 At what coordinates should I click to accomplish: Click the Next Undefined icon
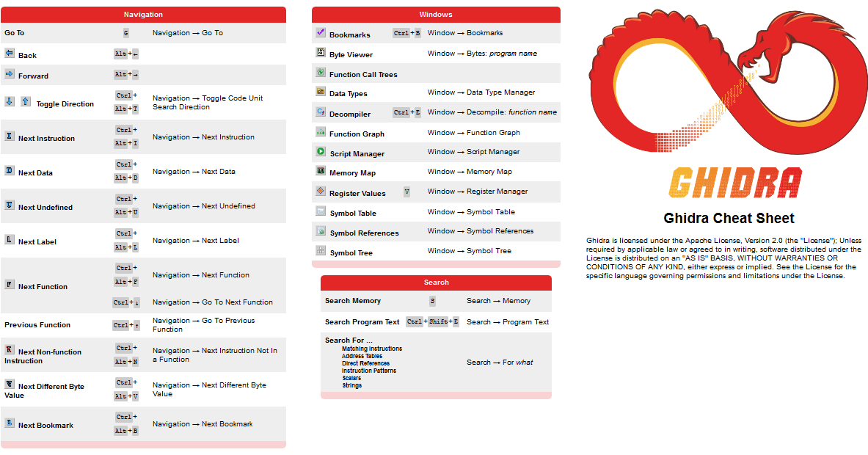(x=10, y=205)
